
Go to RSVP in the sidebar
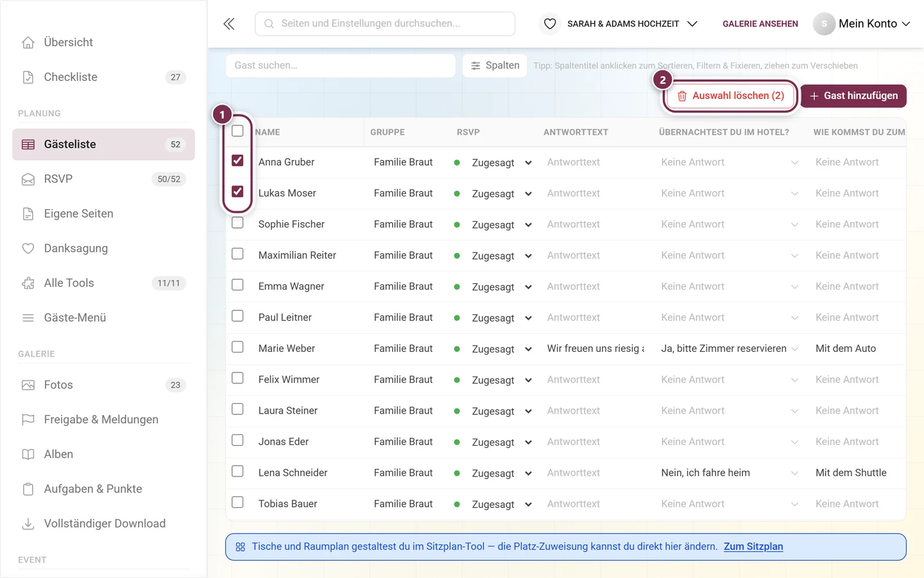(103, 179)
